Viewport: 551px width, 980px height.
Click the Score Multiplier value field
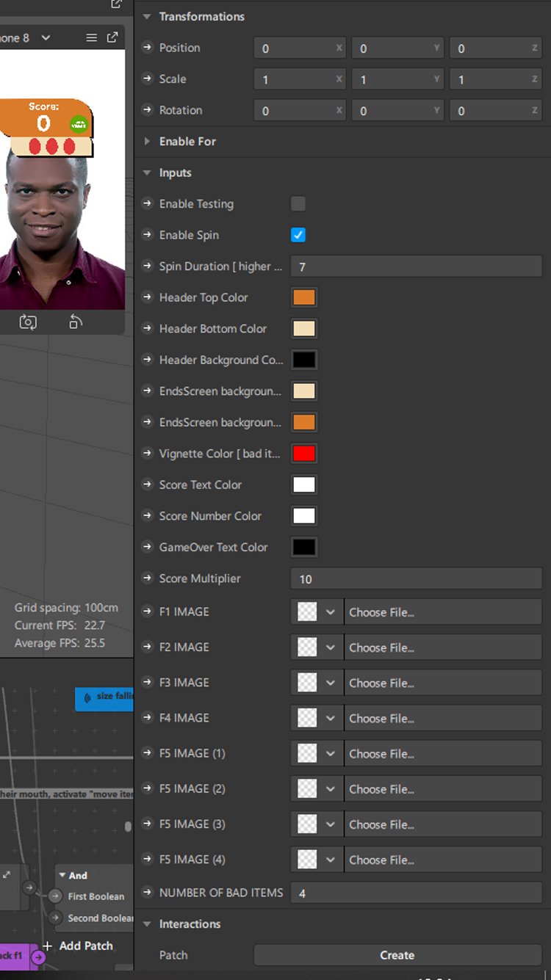[417, 578]
